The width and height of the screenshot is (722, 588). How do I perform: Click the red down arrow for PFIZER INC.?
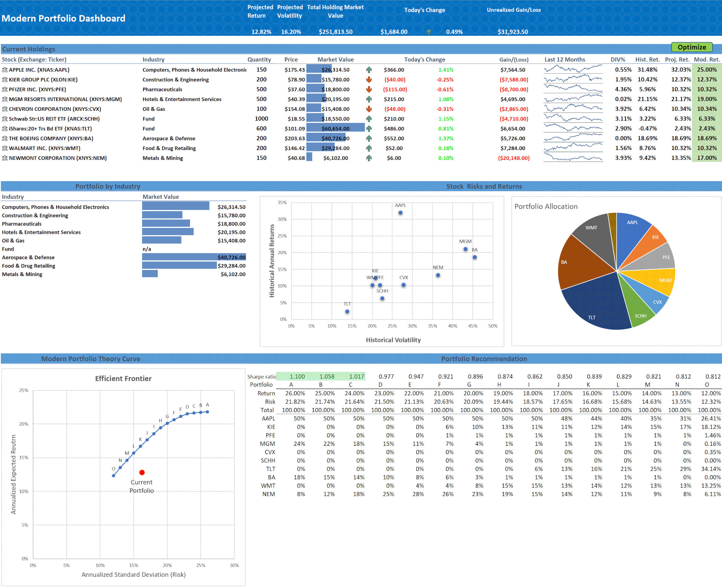pos(369,89)
